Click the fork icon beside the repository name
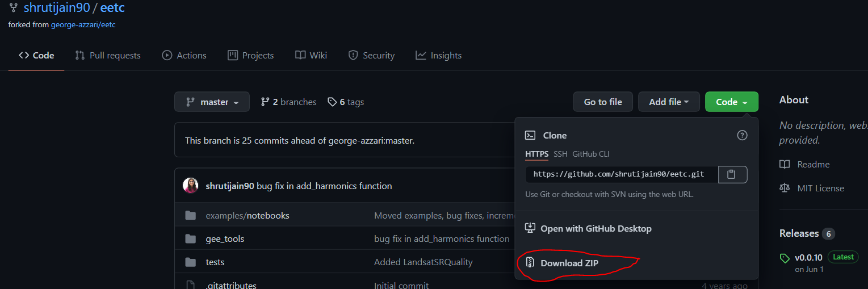Image resolution: width=868 pixels, height=289 pixels. (x=14, y=9)
